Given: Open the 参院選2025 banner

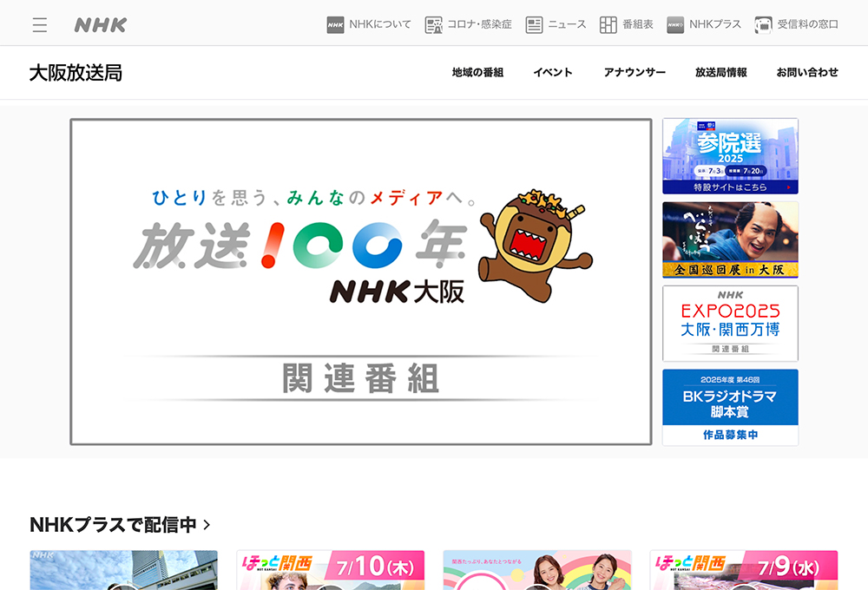Looking at the screenshot, I should (x=730, y=156).
